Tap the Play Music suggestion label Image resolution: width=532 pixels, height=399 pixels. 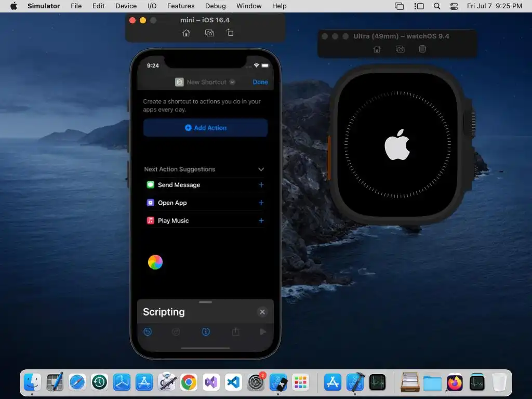pos(173,220)
